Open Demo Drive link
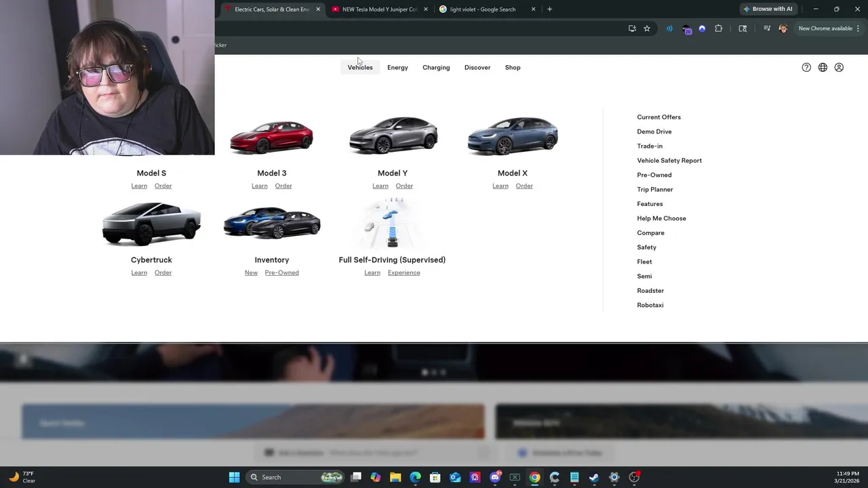Image resolution: width=868 pixels, height=488 pixels. (654, 131)
